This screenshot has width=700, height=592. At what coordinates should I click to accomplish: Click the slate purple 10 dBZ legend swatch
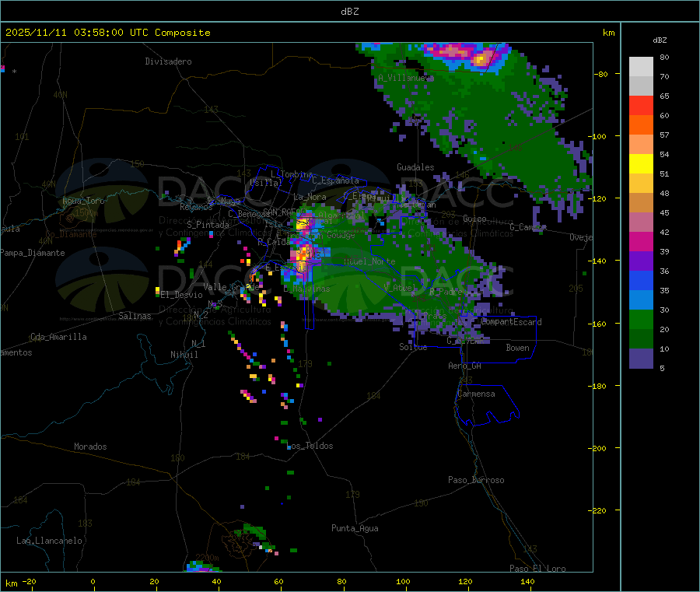641,359
